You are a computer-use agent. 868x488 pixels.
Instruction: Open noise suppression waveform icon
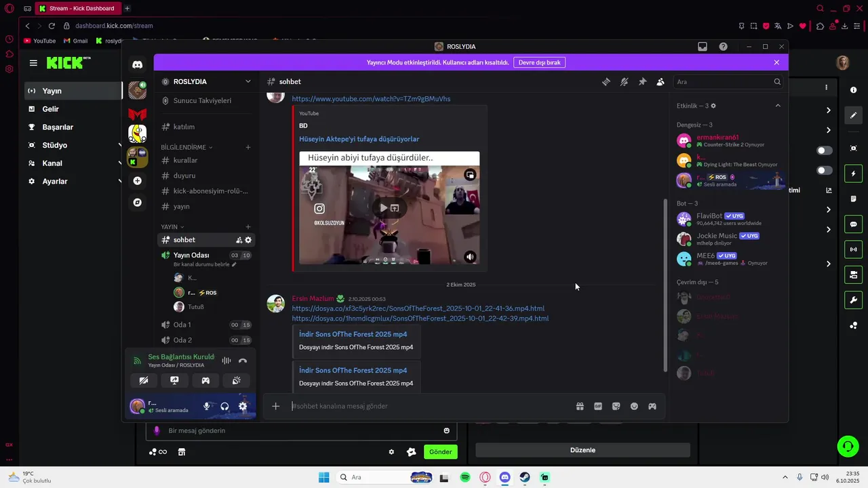click(x=226, y=361)
